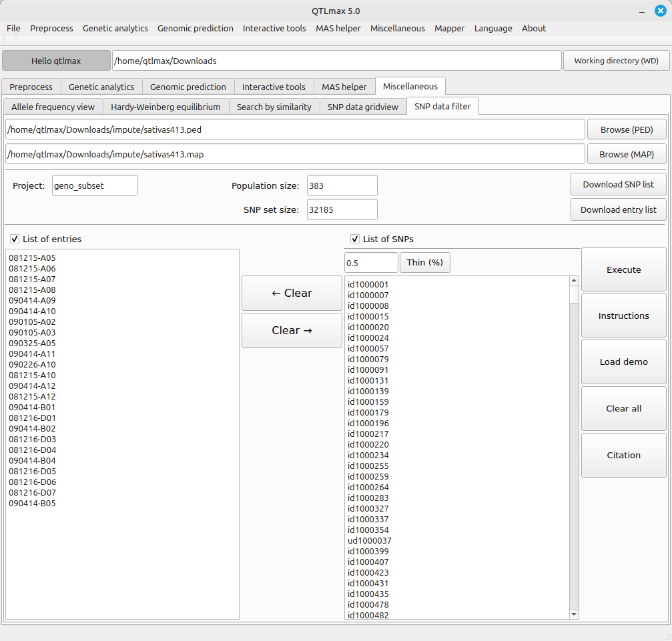Uncheck the List of SNPs checkbox

(355, 239)
